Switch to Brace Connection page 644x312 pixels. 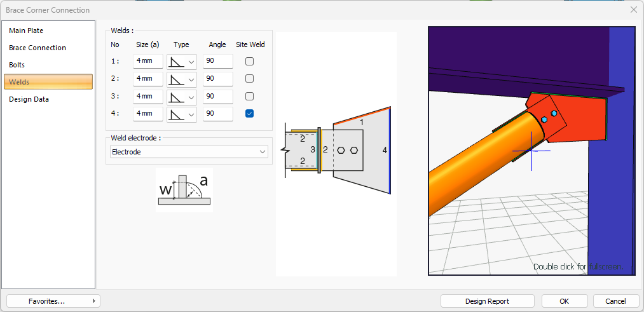click(x=38, y=48)
